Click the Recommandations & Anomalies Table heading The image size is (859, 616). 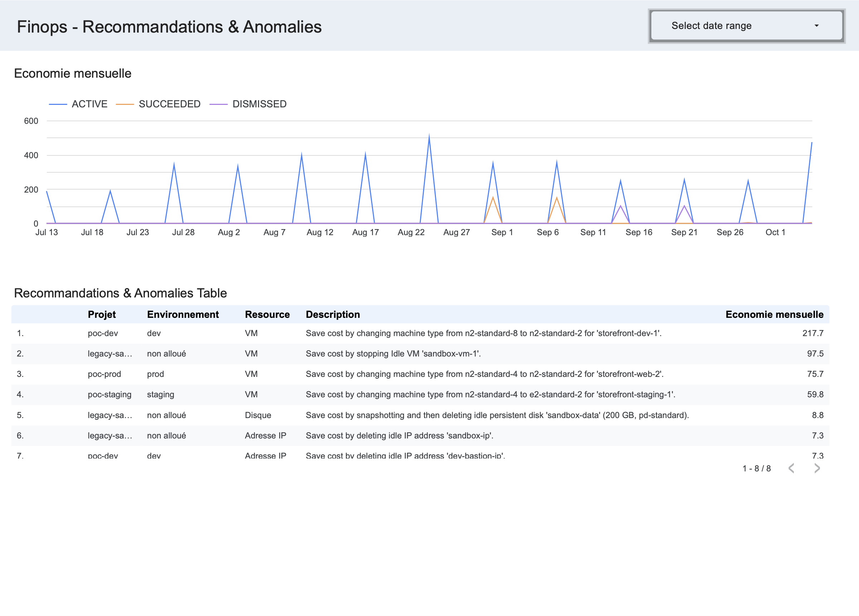coord(121,293)
